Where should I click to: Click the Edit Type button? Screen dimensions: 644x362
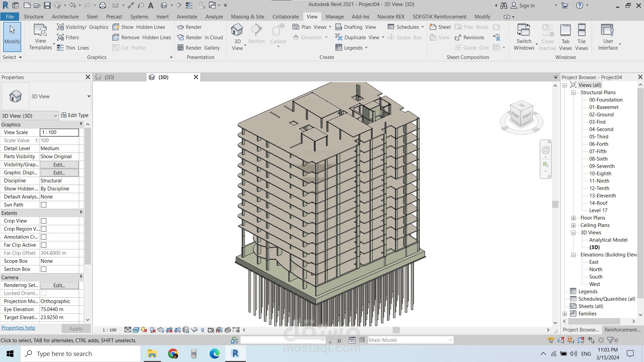pos(75,115)
